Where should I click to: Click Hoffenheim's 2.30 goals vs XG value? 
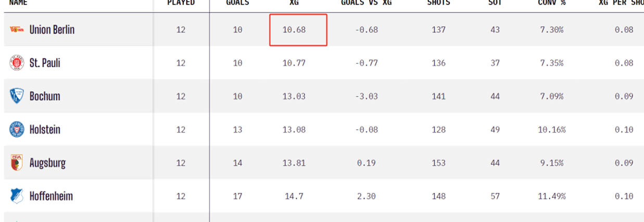pyautogui.click(x=367, y=196)
